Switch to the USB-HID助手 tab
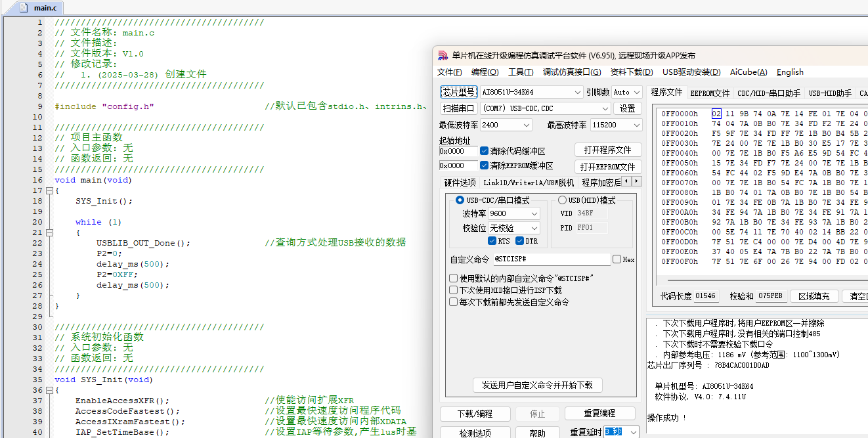 830,93
